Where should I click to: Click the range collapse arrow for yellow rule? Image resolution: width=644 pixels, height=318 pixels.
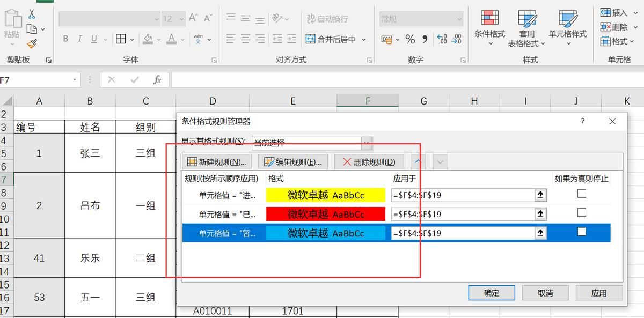click(540, 195)
